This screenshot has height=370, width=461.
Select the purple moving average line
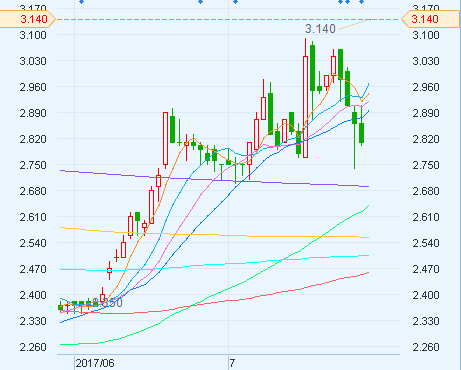point(213,179)
